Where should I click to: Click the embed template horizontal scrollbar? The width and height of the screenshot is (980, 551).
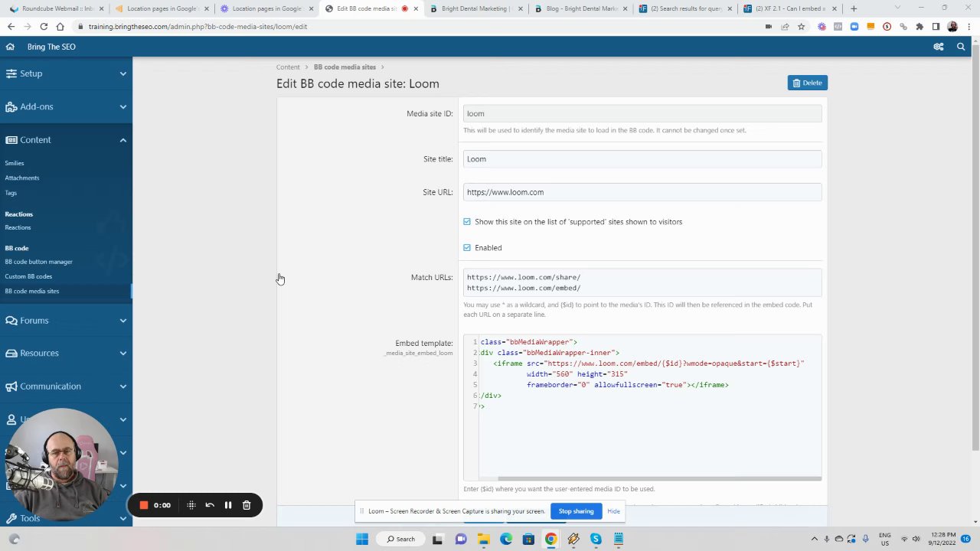click(659, 479)
